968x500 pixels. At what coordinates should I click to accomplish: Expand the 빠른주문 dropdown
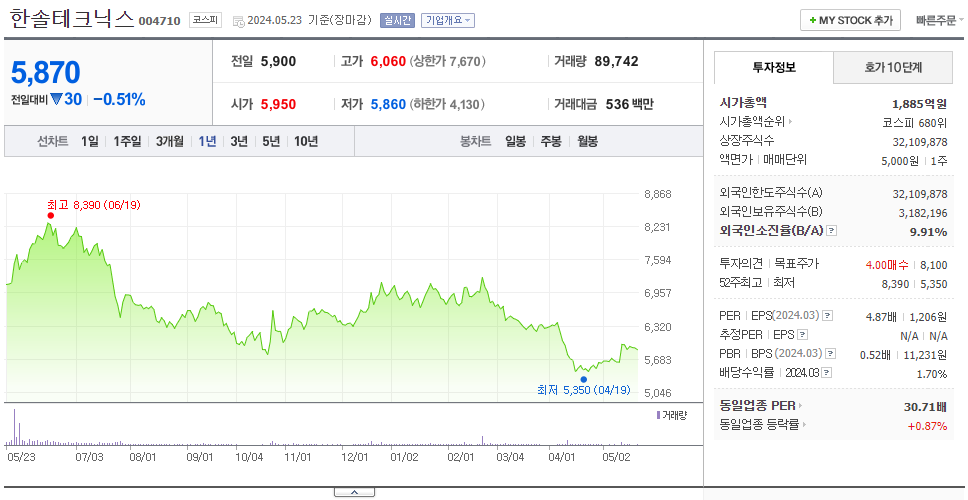coord(940,20)
